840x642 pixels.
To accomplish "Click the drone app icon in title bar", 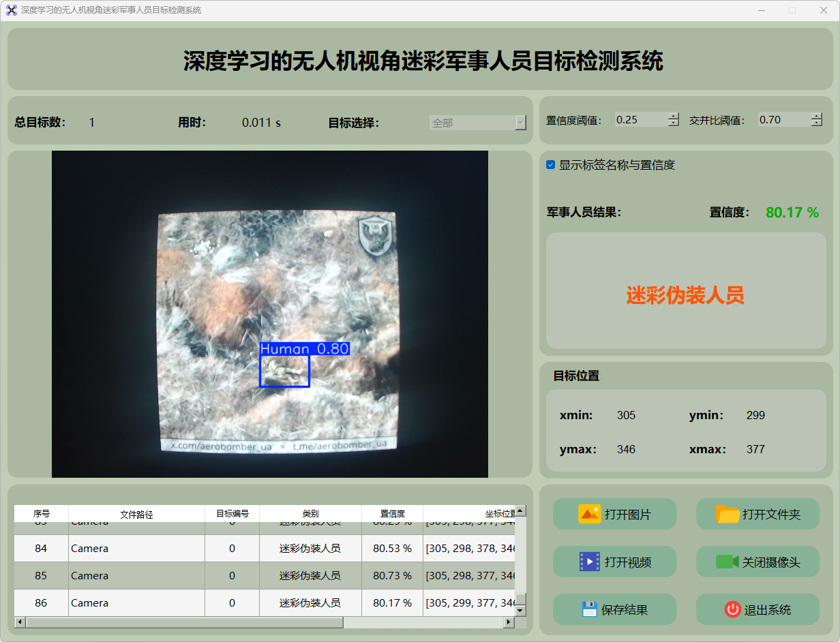I will click(x=11, y=10).
